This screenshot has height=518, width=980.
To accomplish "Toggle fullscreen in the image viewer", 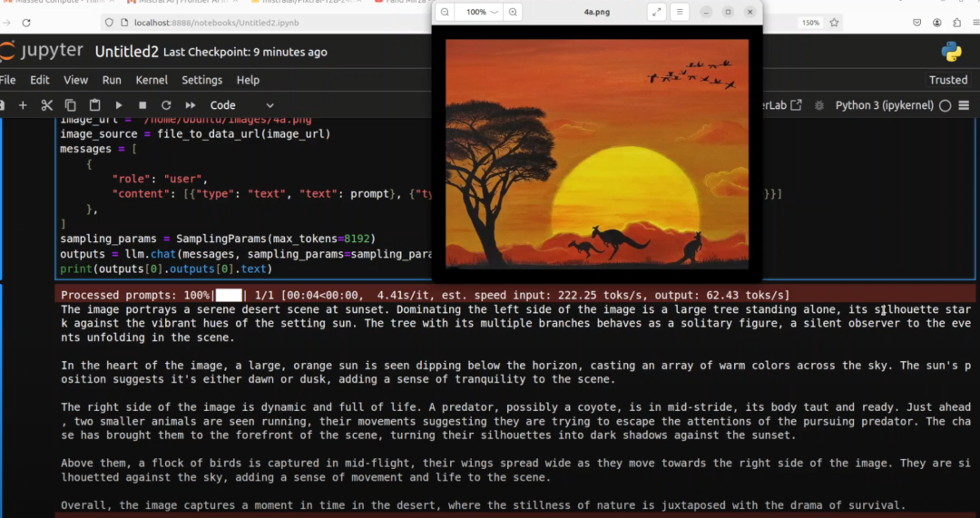I will coord(657,12).
